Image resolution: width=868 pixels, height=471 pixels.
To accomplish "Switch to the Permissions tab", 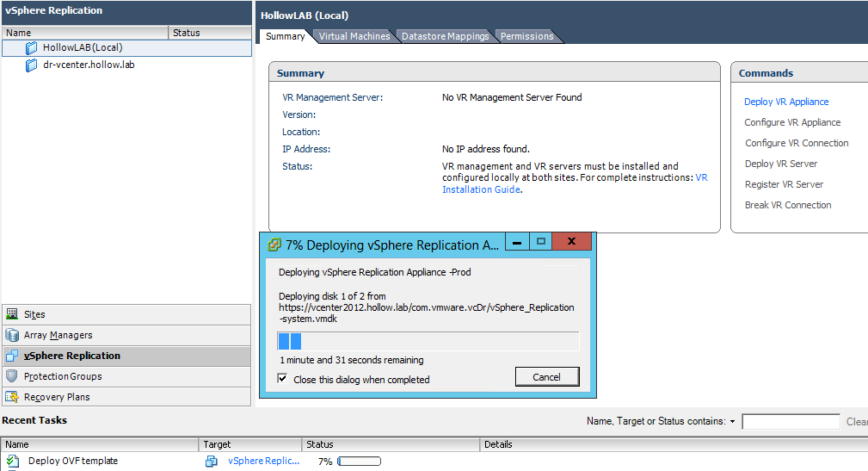I will pos(527,36).
